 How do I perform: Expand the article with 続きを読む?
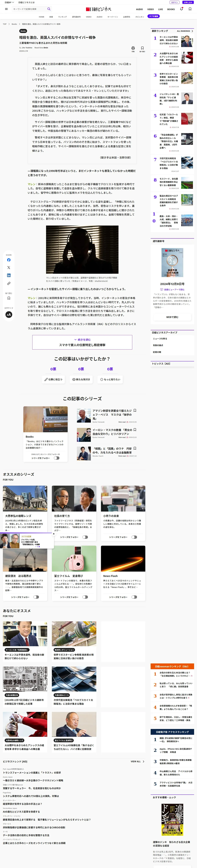pos(82,342)
